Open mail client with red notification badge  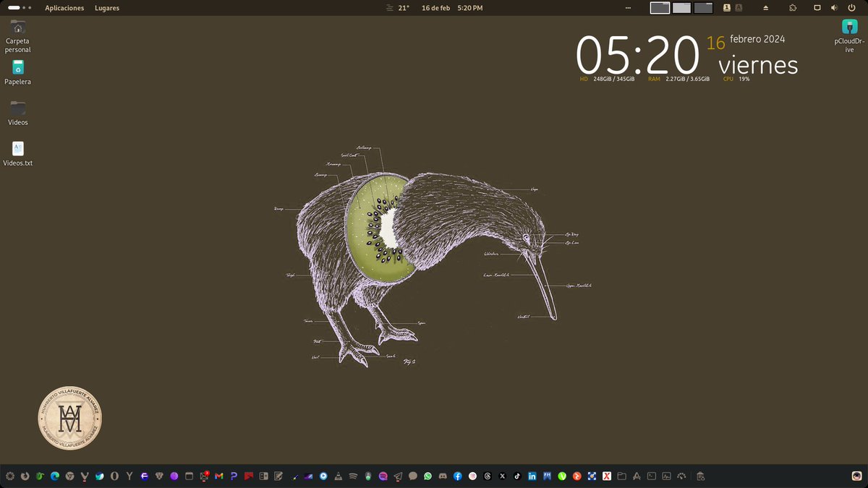point(205,476)
